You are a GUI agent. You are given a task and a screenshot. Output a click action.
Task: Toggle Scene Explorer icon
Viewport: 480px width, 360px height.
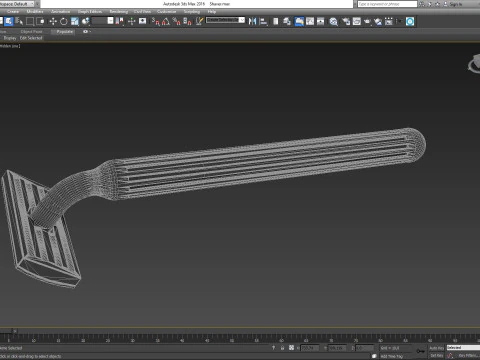coord(276,21)
